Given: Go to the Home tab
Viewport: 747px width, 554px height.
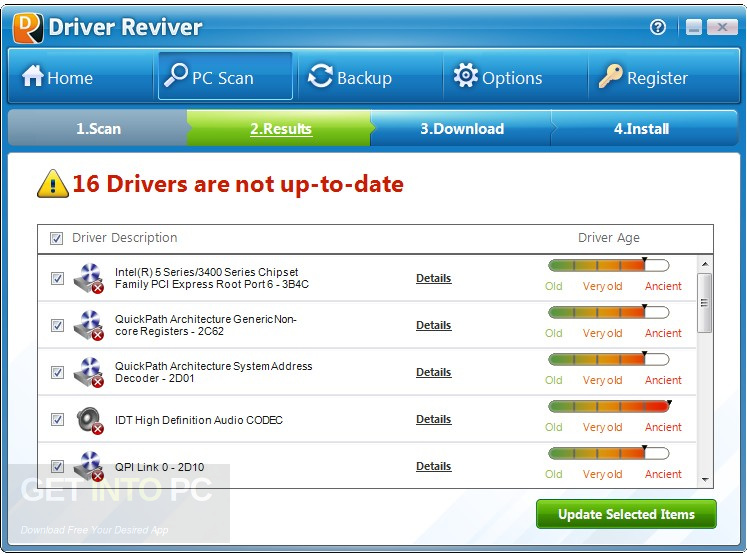Looking at the screenshot, I should (80, 76).
